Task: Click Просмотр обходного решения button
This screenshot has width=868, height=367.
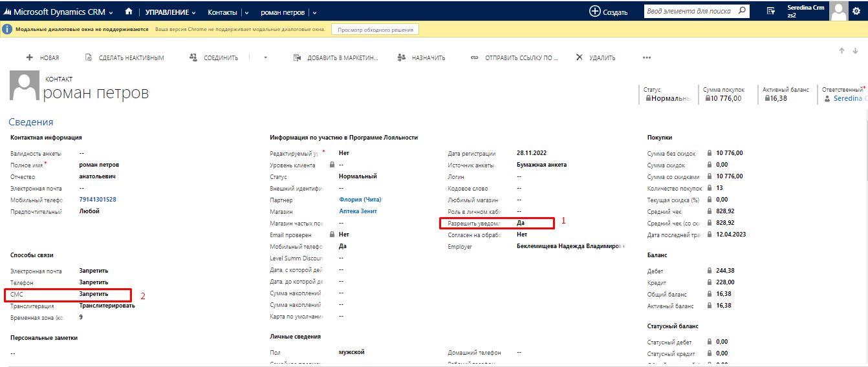Action: click(375, 29)
